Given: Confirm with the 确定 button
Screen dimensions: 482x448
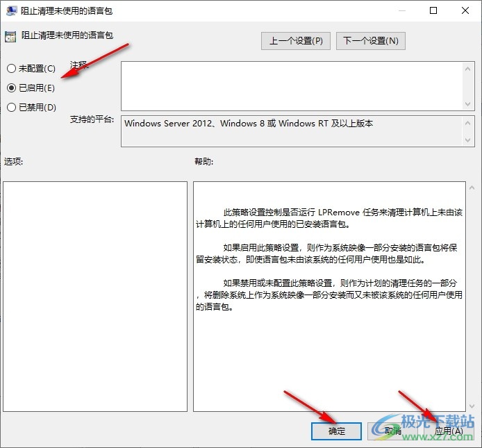Looking at the screenshot, I should 336,431.
